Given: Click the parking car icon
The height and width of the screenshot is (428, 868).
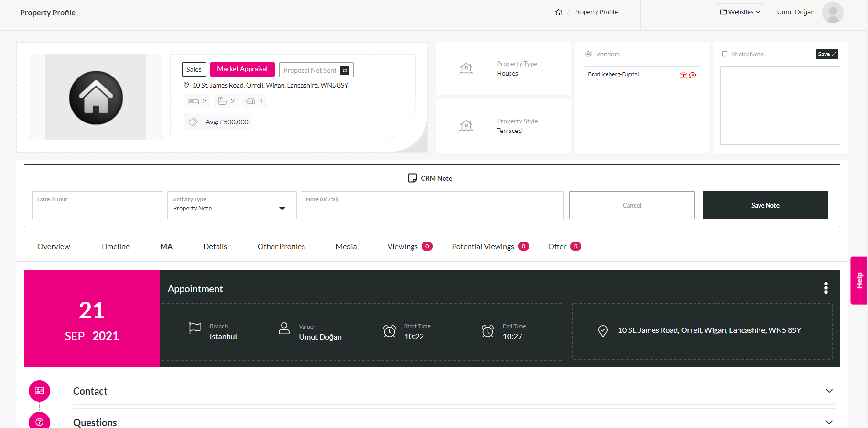Looking at the screenshot, I should click(250, 101).
